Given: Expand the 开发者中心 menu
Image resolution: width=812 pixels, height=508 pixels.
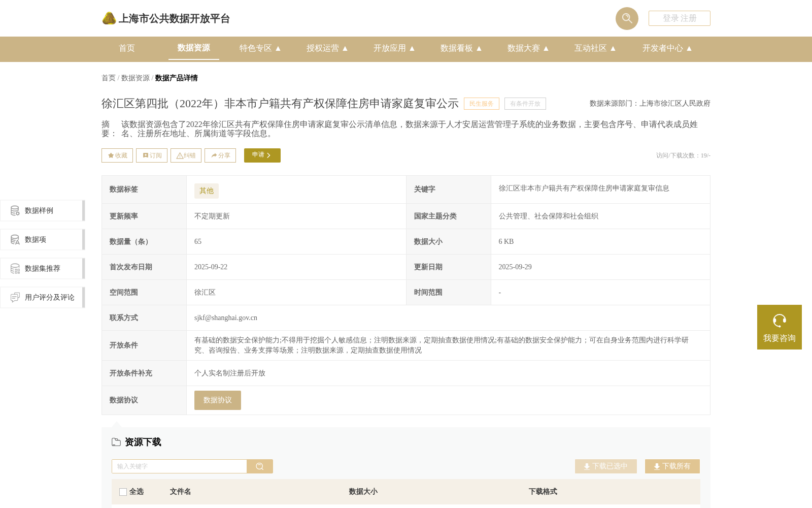Looking at the screenshot, I should (x=667, y=48).
